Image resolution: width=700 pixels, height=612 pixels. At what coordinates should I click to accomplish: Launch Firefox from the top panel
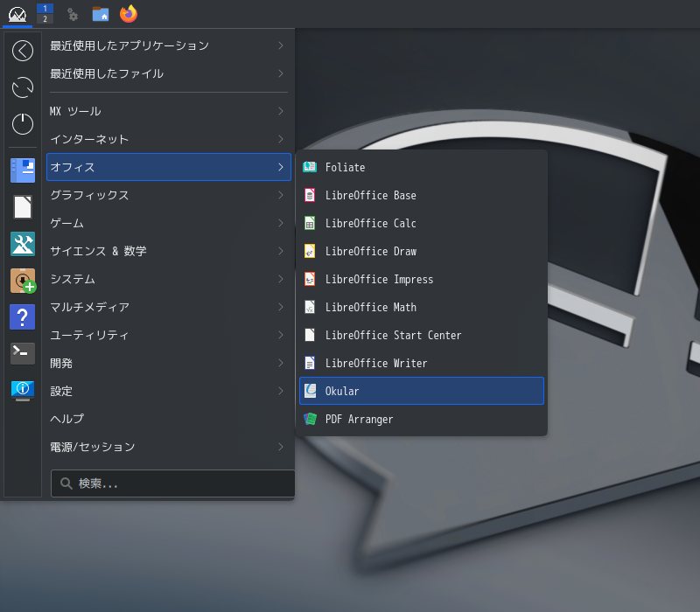(129, 14)
